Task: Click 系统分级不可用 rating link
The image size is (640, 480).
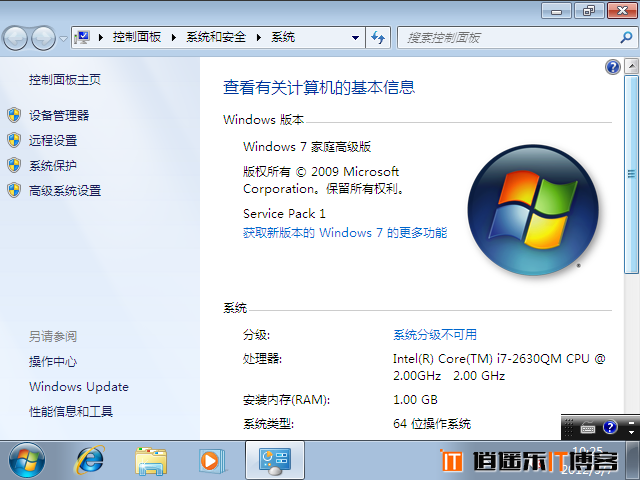Action: click(435, 335)
